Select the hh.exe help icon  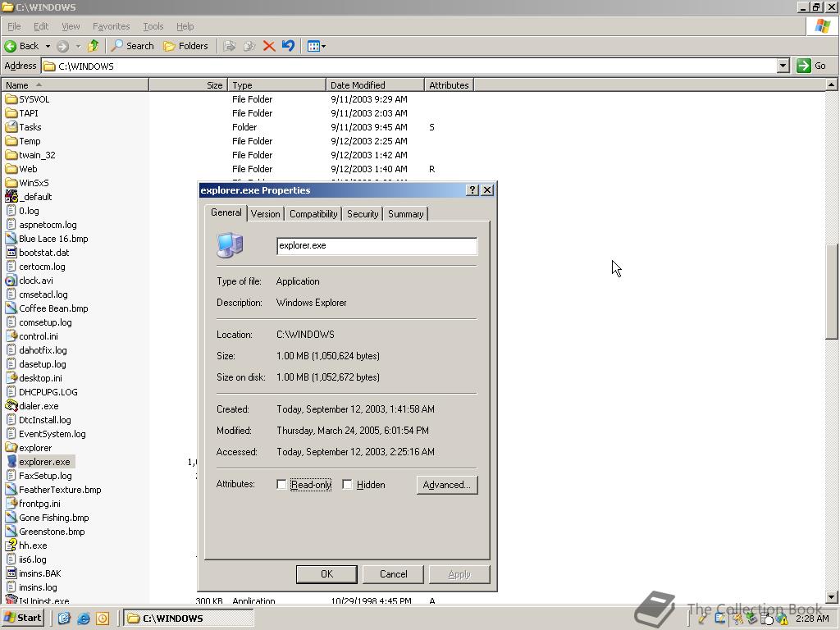click(11, 546)
